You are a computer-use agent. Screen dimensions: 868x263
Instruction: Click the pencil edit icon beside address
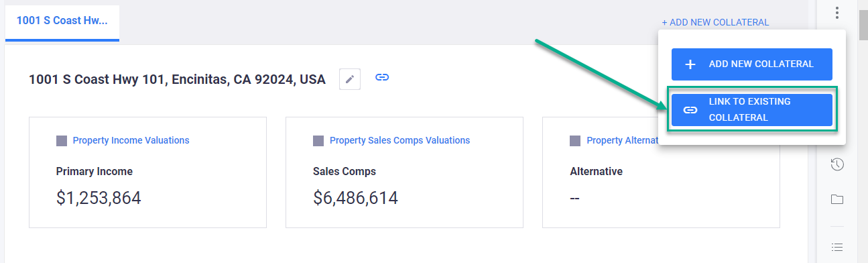point(349,79)
